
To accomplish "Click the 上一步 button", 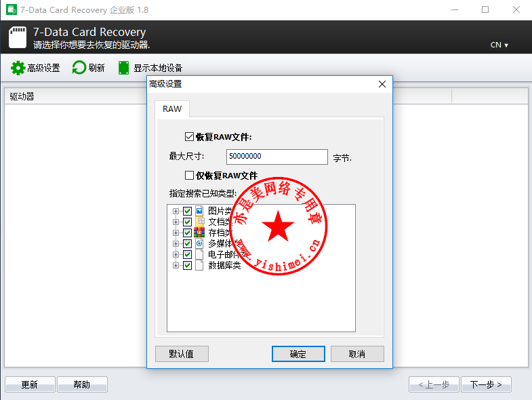I will point(434,384).
